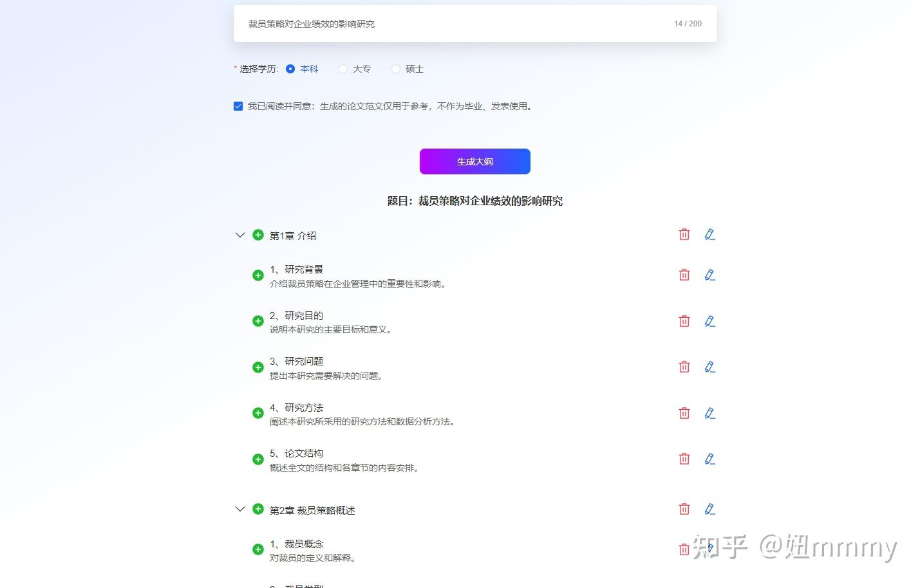The width and height of the screenshot is (920, 588).
Task: Click the 14 / 200 character counter
Action: pos(688,24)
